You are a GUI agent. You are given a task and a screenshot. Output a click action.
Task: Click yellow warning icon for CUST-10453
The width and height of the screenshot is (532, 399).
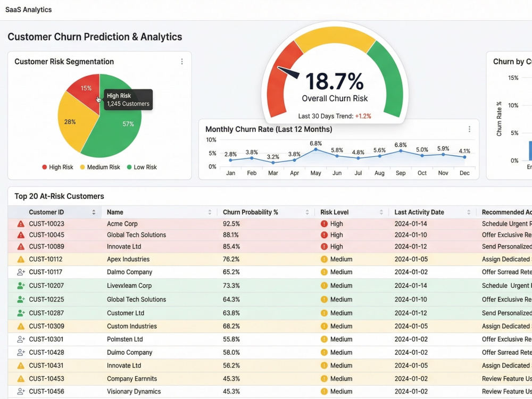(21, 379)
